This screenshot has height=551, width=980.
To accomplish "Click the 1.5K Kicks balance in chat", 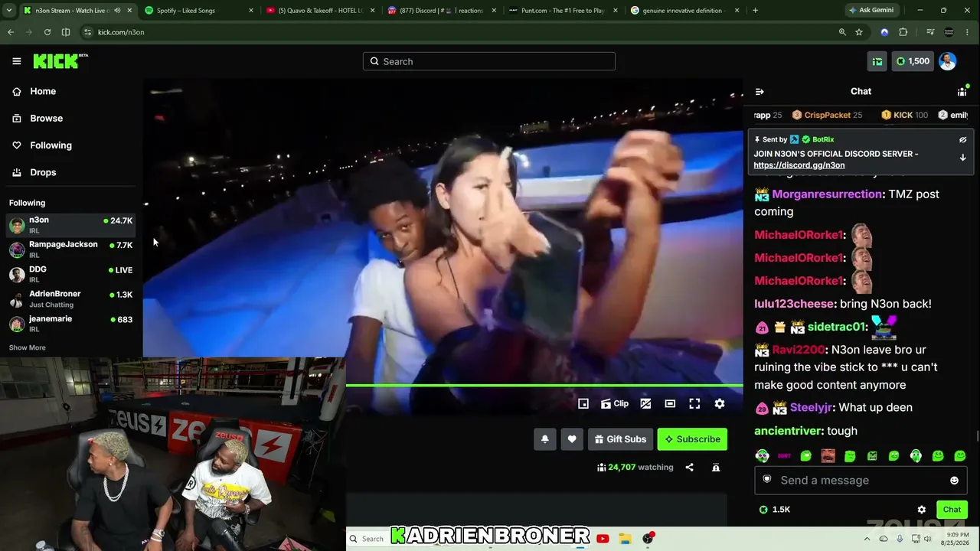I will click(x=774, y=510).
